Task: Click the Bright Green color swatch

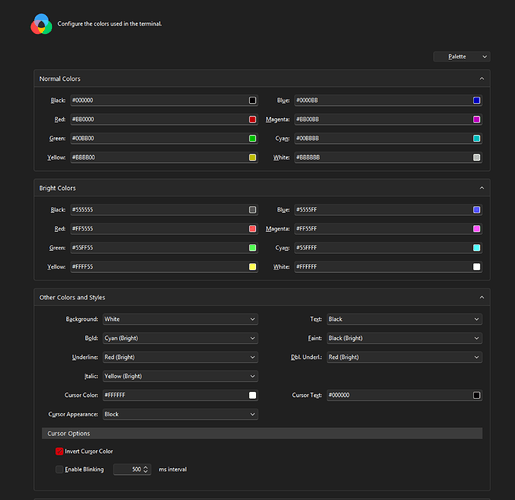Action: click(252, 248)
